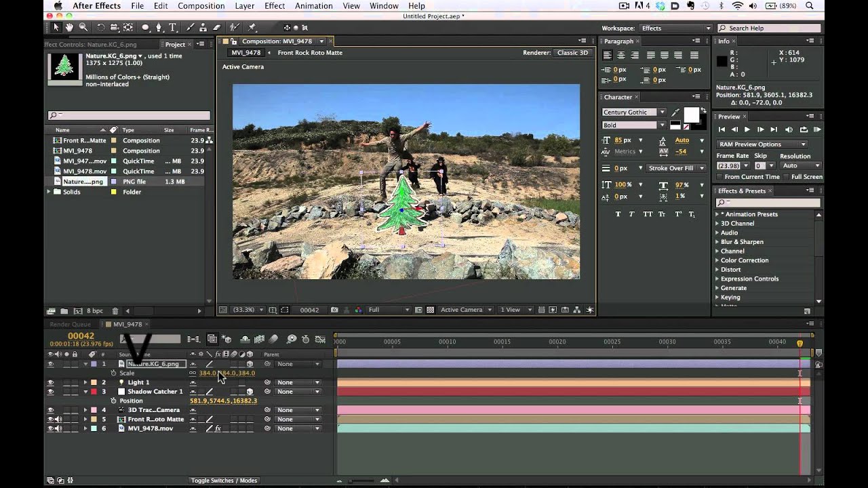Mute audio on the MVI_9478.mov layer
868x488 pixels.
pyautogui.click(x=58, y=428)
